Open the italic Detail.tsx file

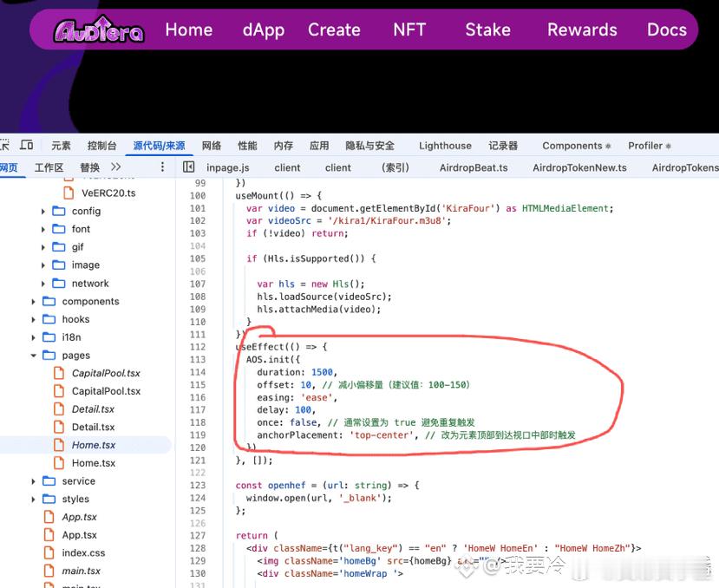[x=93, y=409]
